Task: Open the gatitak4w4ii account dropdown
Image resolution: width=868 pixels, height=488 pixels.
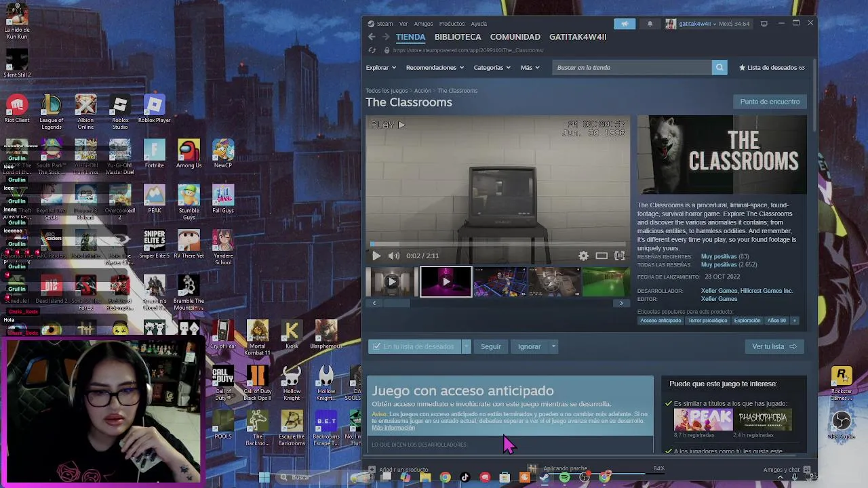Action: tap(698, 24)
